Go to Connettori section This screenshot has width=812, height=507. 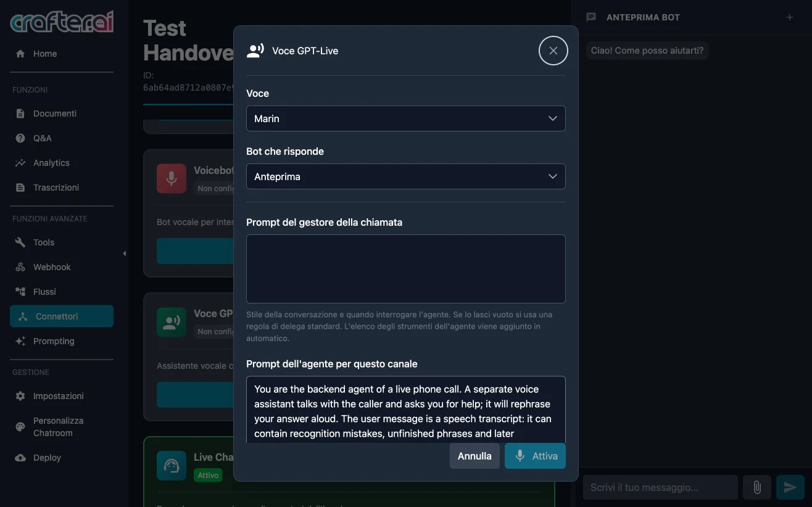point(62,316)
